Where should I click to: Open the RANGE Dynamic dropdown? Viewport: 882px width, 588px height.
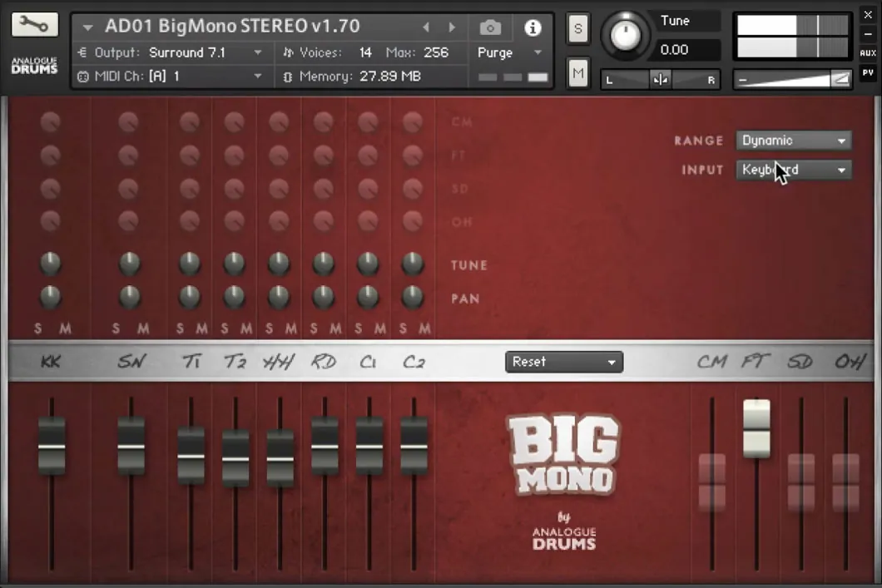tap(793, 141)
